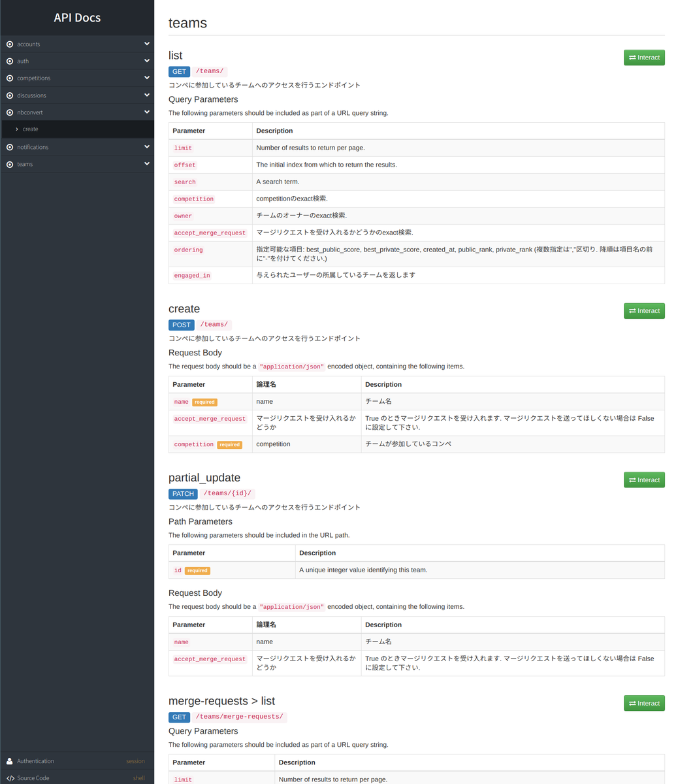Image resolution: width=678 pixels, height=784 pixels.
Task: Click the auth section circle icon
Action: point(10,61)
